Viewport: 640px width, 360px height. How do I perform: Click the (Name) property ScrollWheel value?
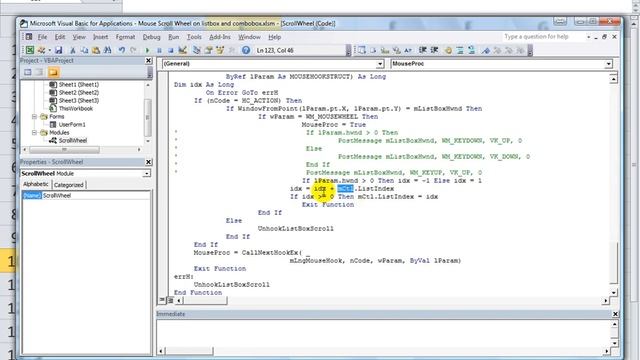point(96,196)
